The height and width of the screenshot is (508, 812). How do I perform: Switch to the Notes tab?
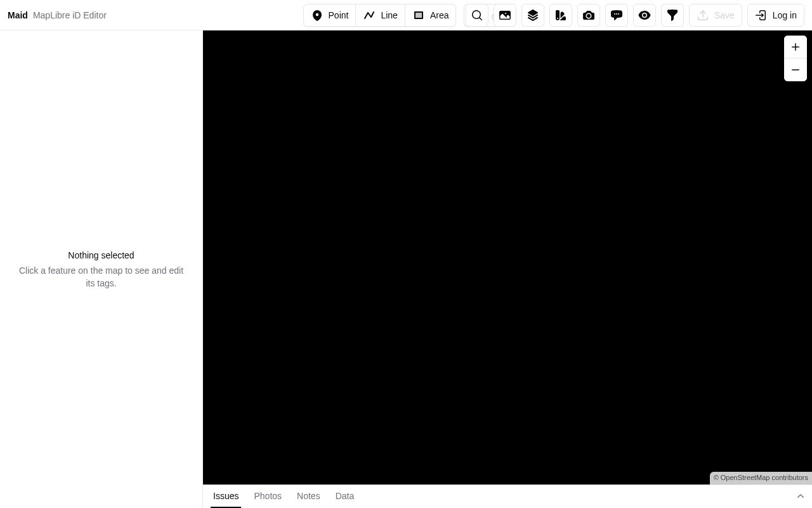click(308, 496)
